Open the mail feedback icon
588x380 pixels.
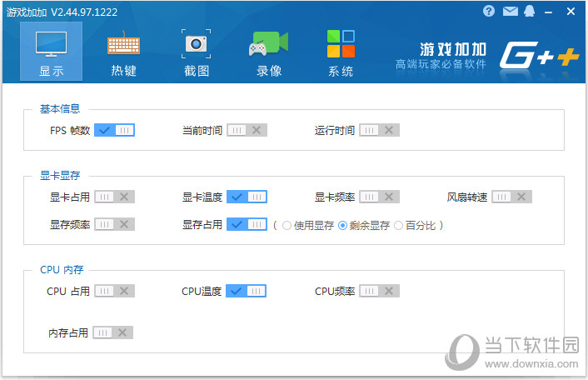510,12
